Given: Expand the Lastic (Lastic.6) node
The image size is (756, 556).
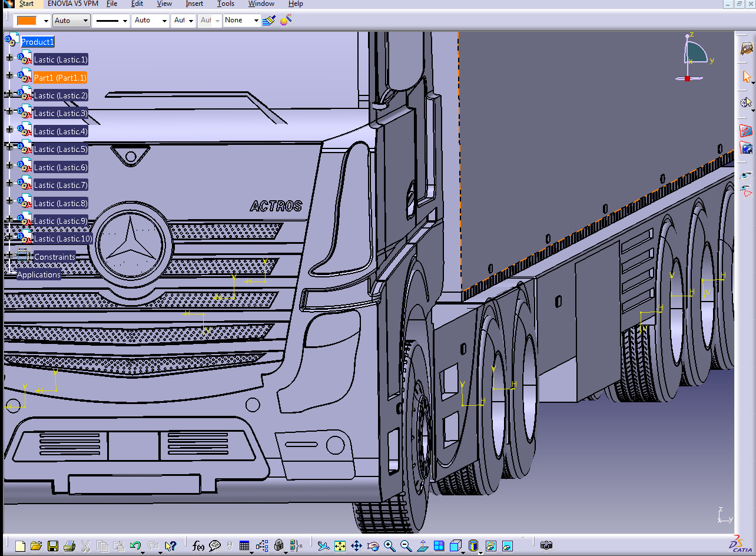Looking at the screenshot, I should [x=9, y=165].
